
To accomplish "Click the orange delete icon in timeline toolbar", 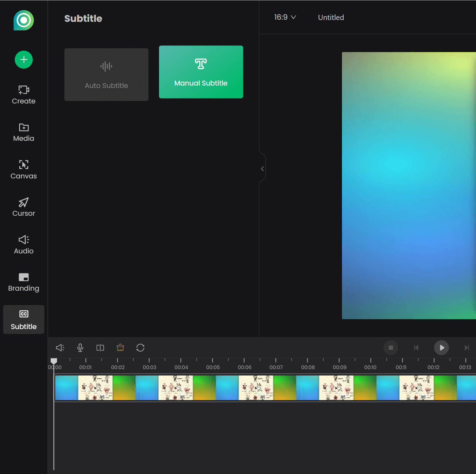I will point(120,348).
